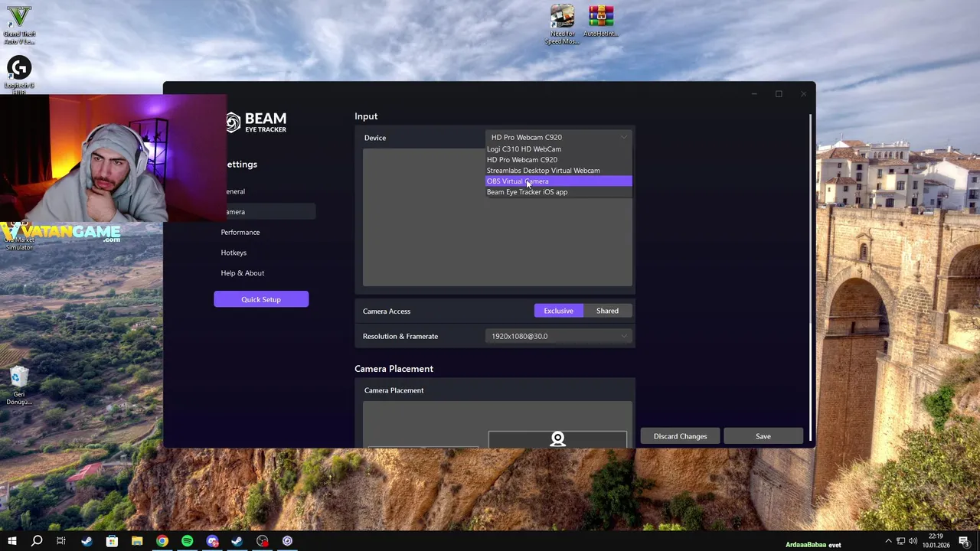This screenshot has width=980, height=551.
Task: Click Discard Changes
Action: click(680, 436)
